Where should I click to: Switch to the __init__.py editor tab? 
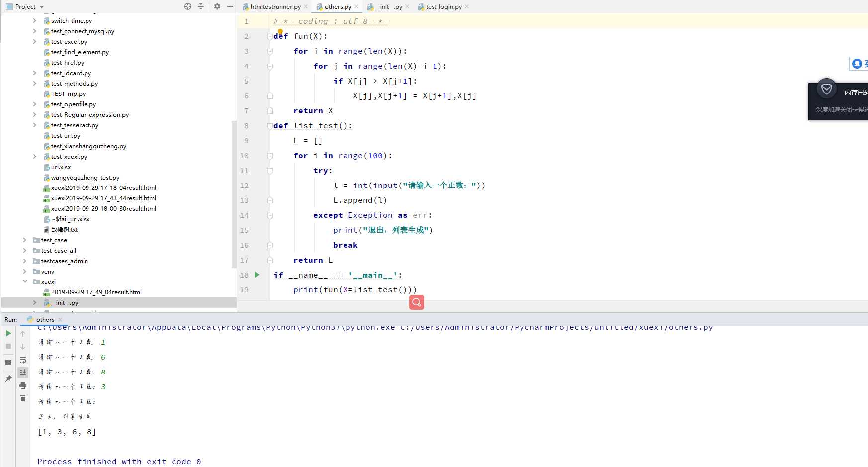(x=388, y=7)
